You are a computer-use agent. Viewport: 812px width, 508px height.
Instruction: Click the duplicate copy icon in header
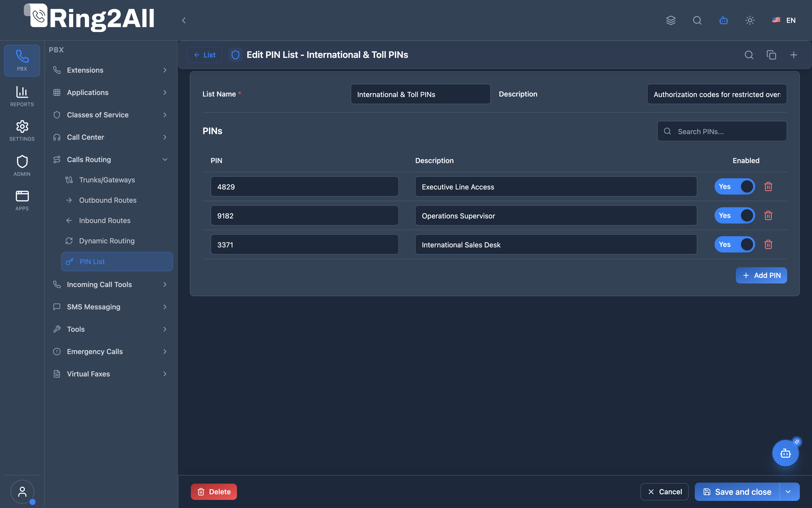click(771, 55)
